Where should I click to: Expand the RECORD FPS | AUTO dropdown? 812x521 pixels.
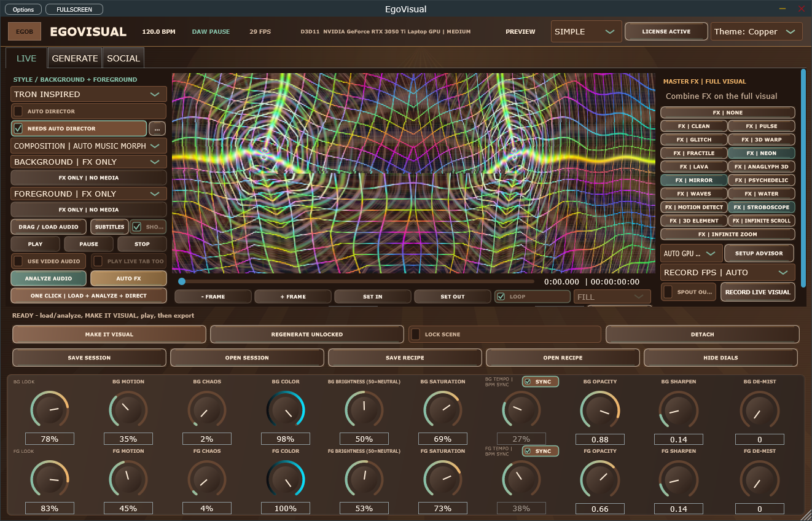(x=728, y=272)
